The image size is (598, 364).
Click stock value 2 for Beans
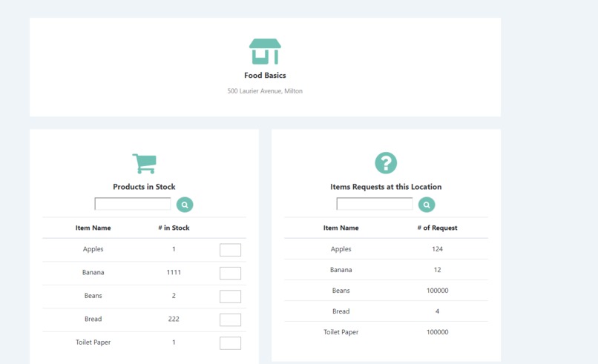pos(174,296)
